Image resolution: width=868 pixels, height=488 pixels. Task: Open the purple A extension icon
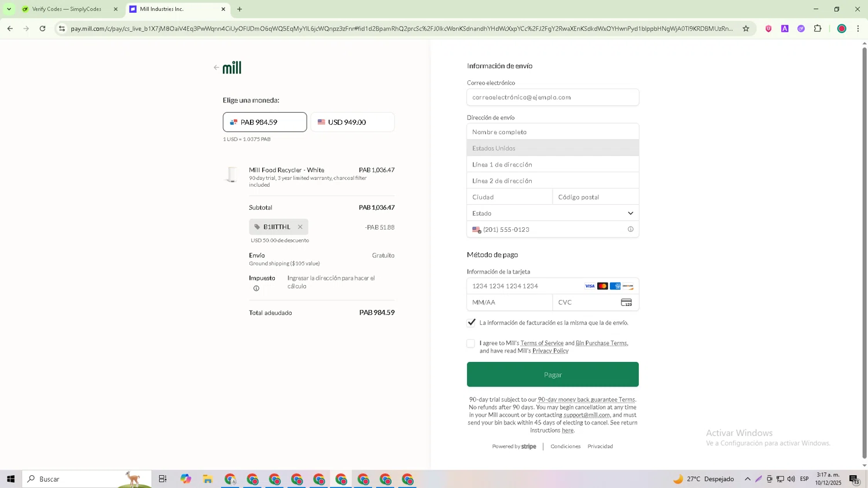pos(785,28)
